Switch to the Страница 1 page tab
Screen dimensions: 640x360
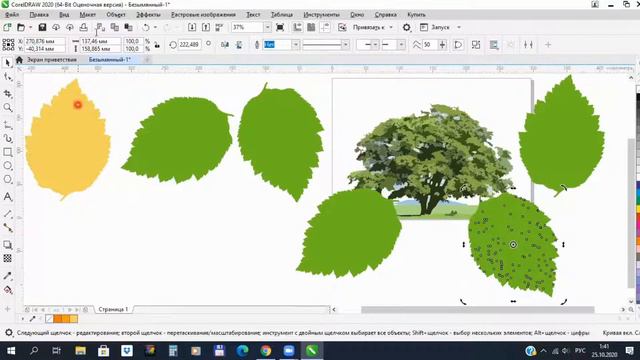coord(113,309)
